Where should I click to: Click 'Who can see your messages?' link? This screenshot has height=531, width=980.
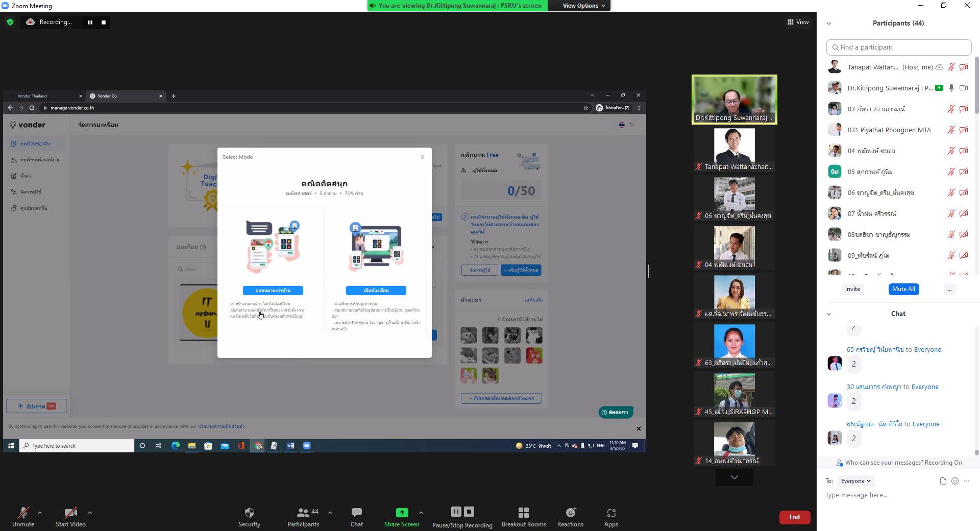pos(884,463)
